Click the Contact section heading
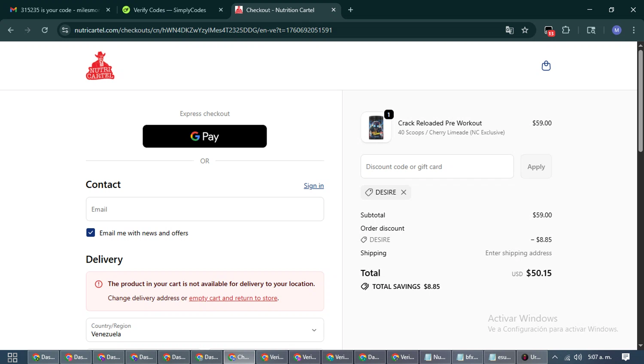The height and width of the screenshot is (364, 644). pos(103,184)
